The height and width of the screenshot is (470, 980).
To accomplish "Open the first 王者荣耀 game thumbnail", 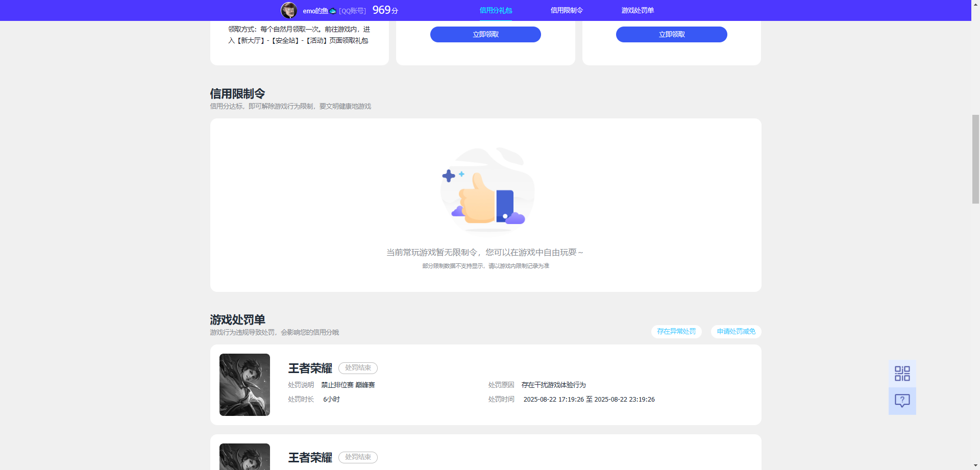I will click(244, 384).
